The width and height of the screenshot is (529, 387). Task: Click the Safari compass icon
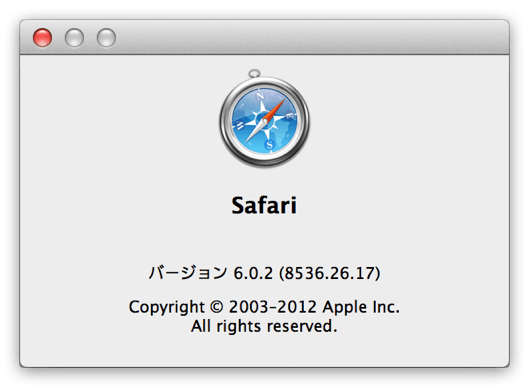click(264, 118)
